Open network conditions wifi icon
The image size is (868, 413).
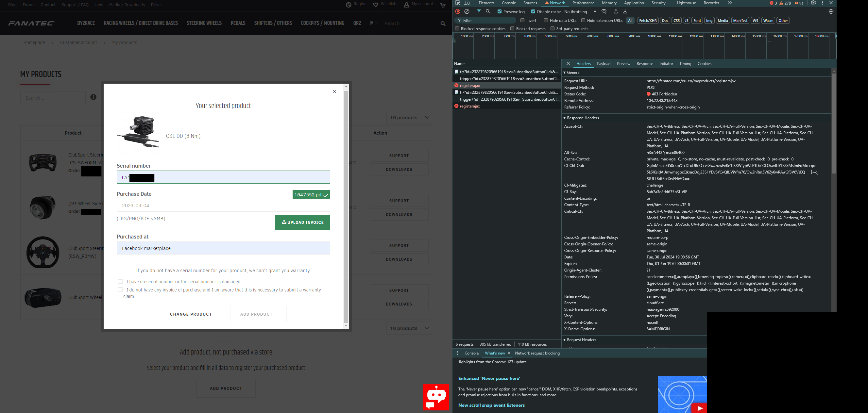tap(604, 11)
